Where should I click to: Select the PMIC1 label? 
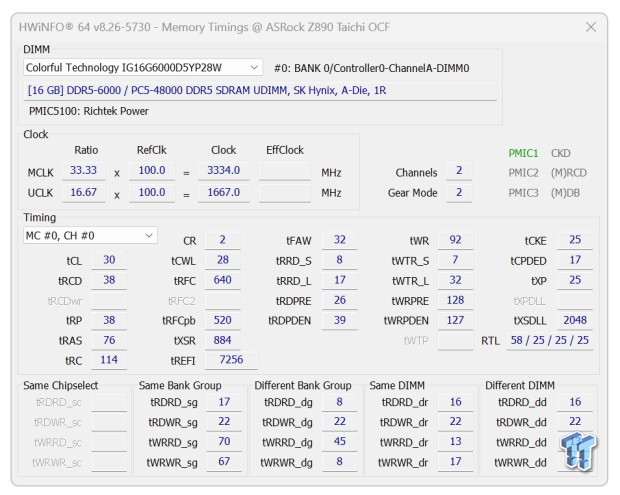click(x=523, y=153)
